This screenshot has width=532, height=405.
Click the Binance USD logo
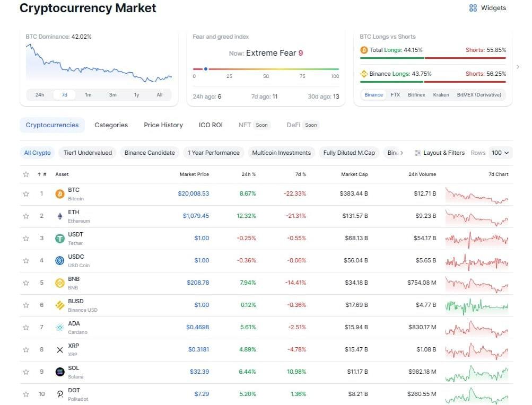coord(60,305)
